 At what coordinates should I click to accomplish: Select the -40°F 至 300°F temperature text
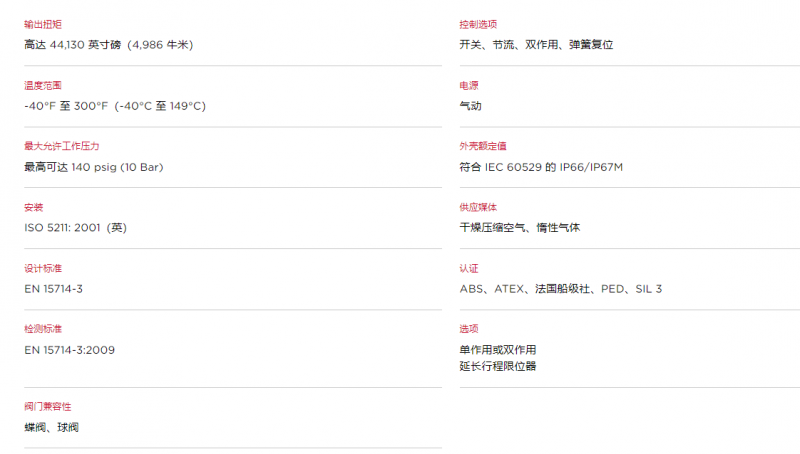66,106
